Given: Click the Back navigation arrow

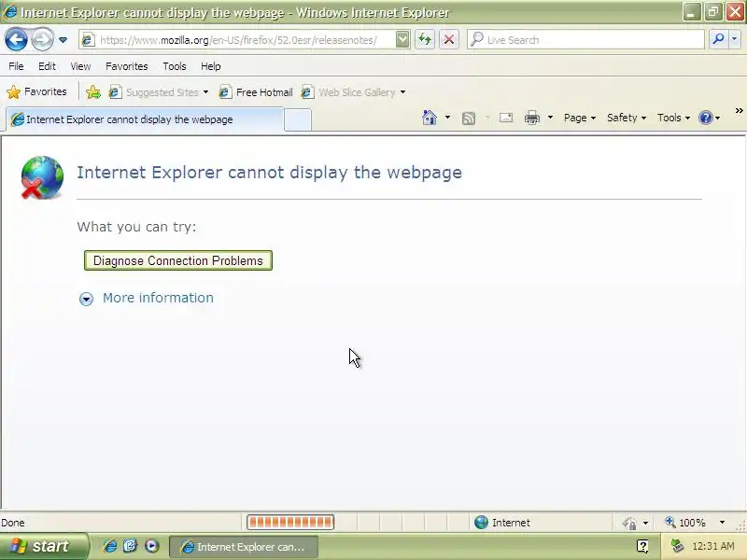Looking at the screenshot, I should point(16,39).
